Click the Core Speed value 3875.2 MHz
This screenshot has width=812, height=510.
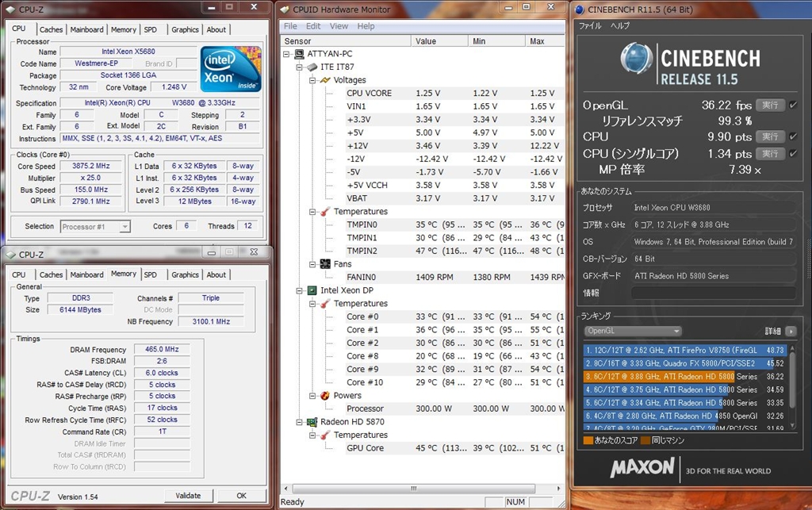[x=91, y=167]
